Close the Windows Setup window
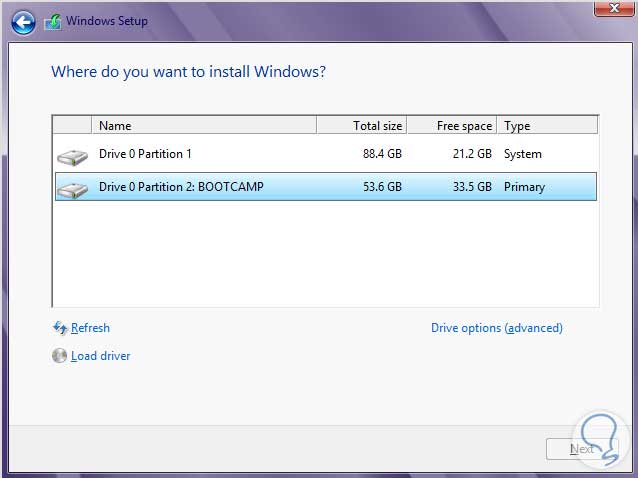Viewport: 638px width, 478px height. (614, 8)
